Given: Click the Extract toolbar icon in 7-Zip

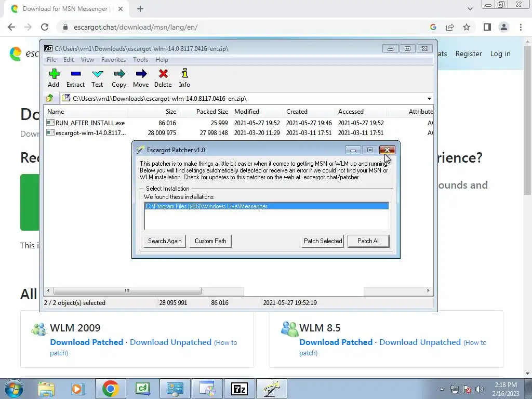Looking at the screenshot, I should point(75,78).
